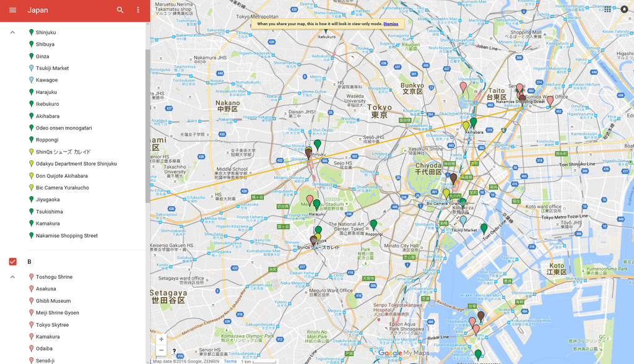Select Tsukiji Market in the list
This screenshot has width=634, height=364.
pos(52,68)
